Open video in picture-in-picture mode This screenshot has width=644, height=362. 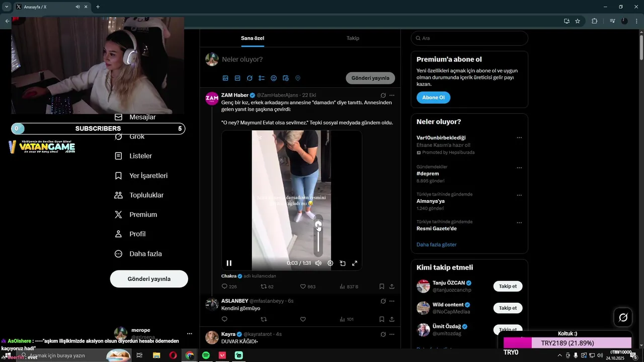coord(342,263)
